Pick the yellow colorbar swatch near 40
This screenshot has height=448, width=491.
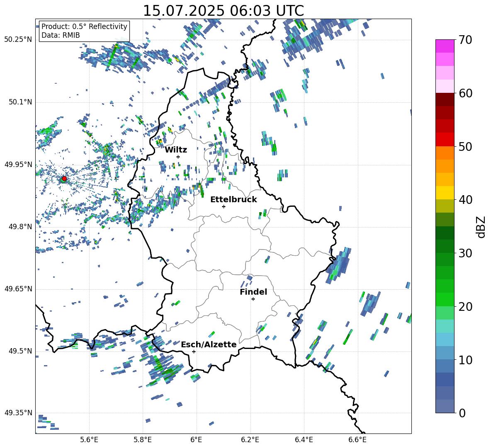445,193
